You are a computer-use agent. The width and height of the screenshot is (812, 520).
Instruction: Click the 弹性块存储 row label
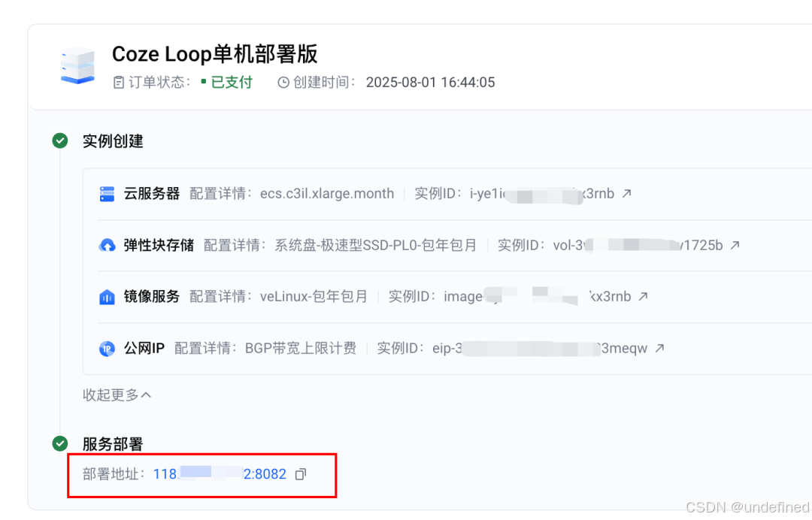pos(159,245)
